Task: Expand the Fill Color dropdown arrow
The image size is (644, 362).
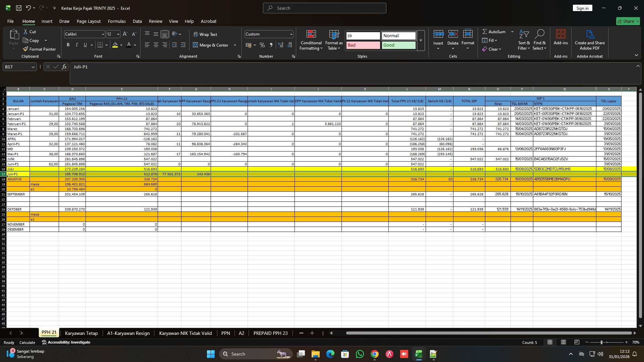Action: pos(121,45)
